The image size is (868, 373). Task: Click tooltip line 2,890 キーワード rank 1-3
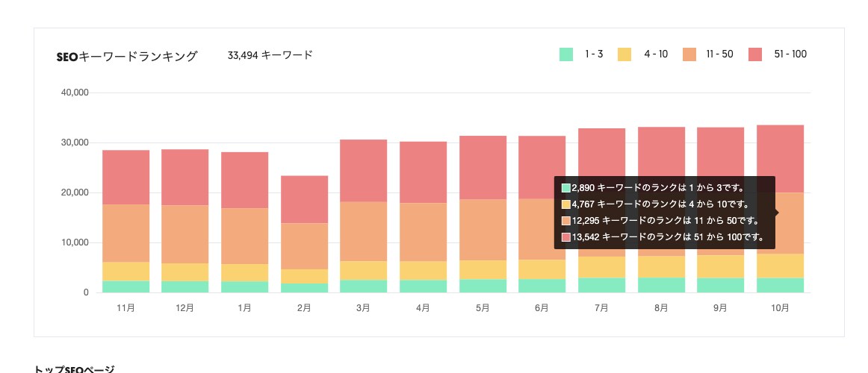pos(653,188)
